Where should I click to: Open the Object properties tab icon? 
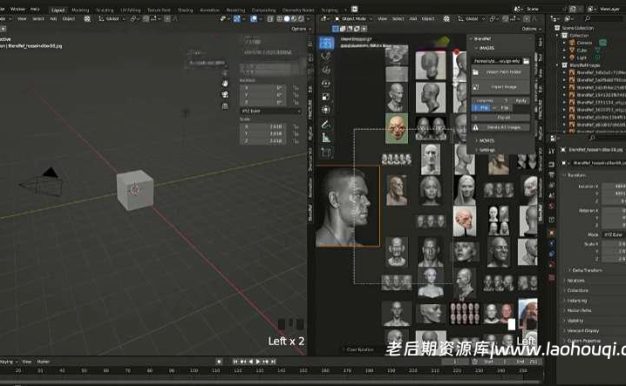(x=551, y=233)
